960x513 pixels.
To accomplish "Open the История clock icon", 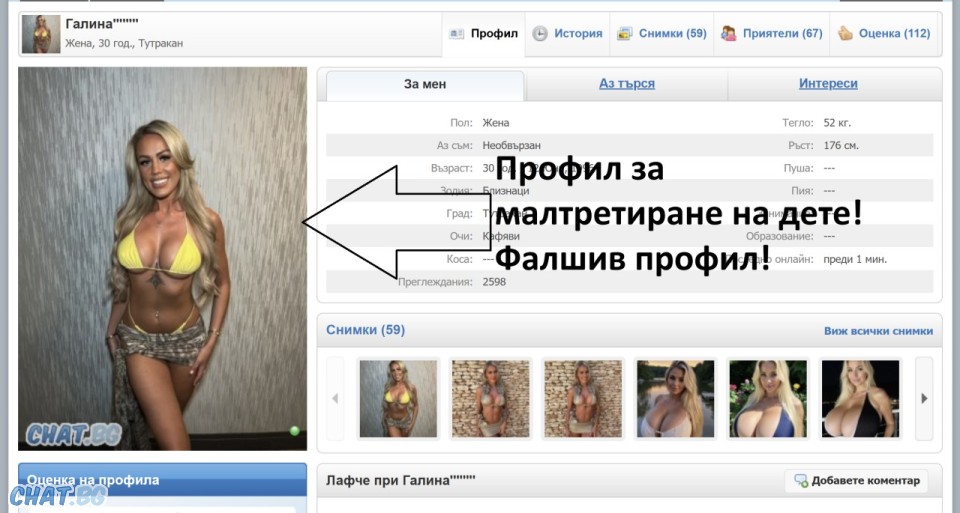I will [539, 34].
